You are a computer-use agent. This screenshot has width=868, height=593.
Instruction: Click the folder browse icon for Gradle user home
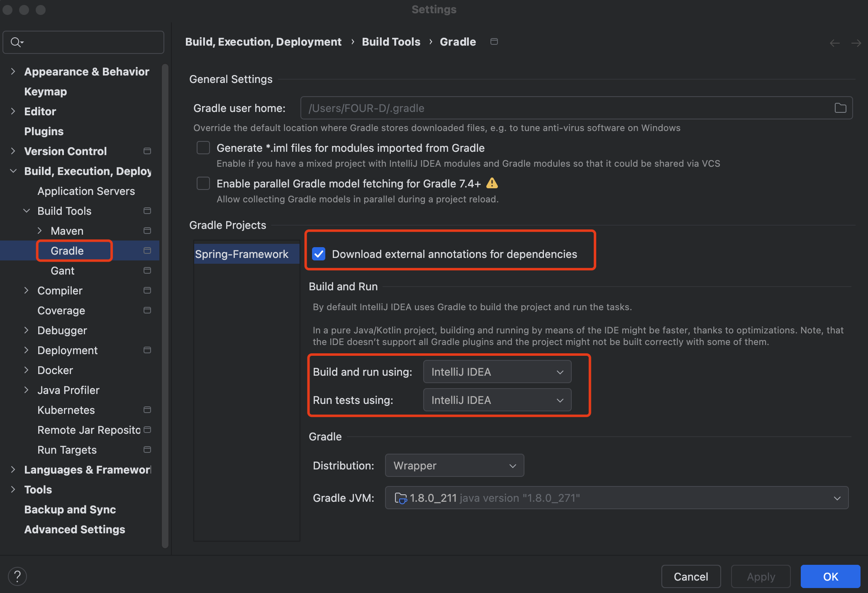(x=840, y=108)
